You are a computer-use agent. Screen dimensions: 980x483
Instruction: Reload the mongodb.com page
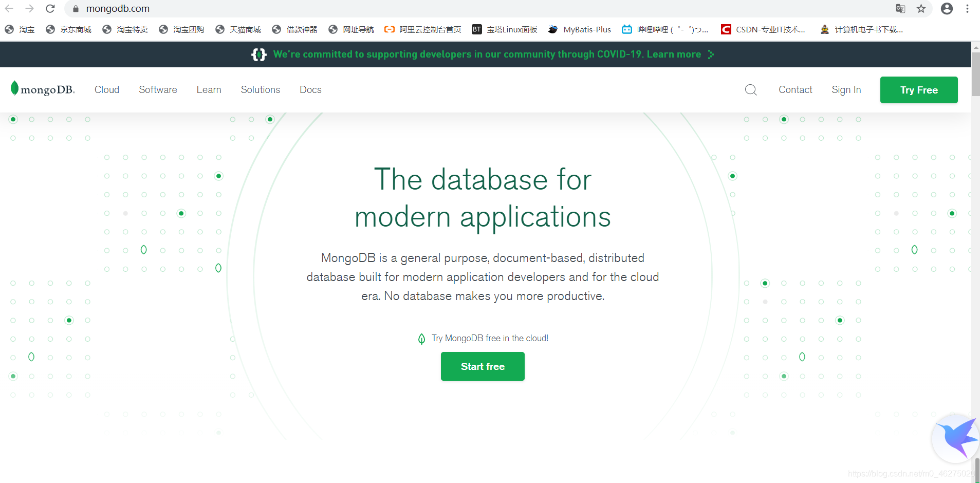(x=50, y=9)
